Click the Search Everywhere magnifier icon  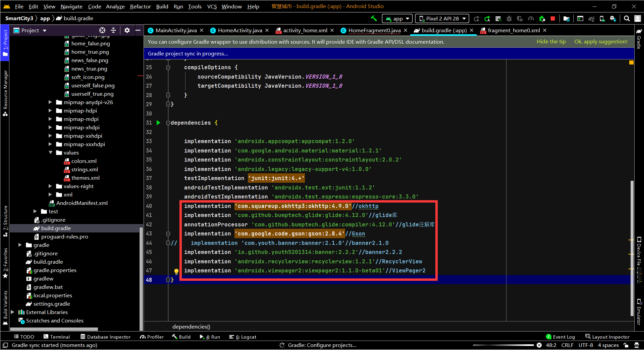pos(627,18)
